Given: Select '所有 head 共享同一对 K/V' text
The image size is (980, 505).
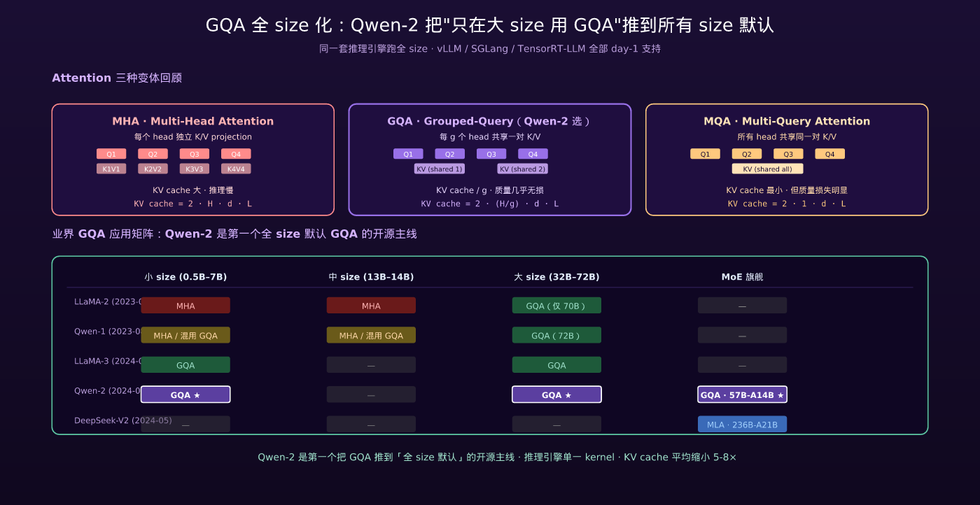Looking at the screenshot, I should pos(787,137).
